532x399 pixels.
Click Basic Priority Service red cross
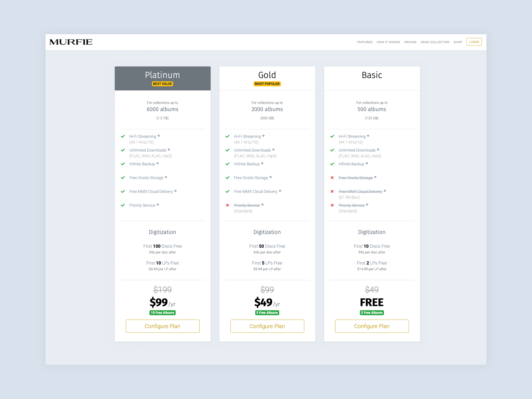(332, 205)
